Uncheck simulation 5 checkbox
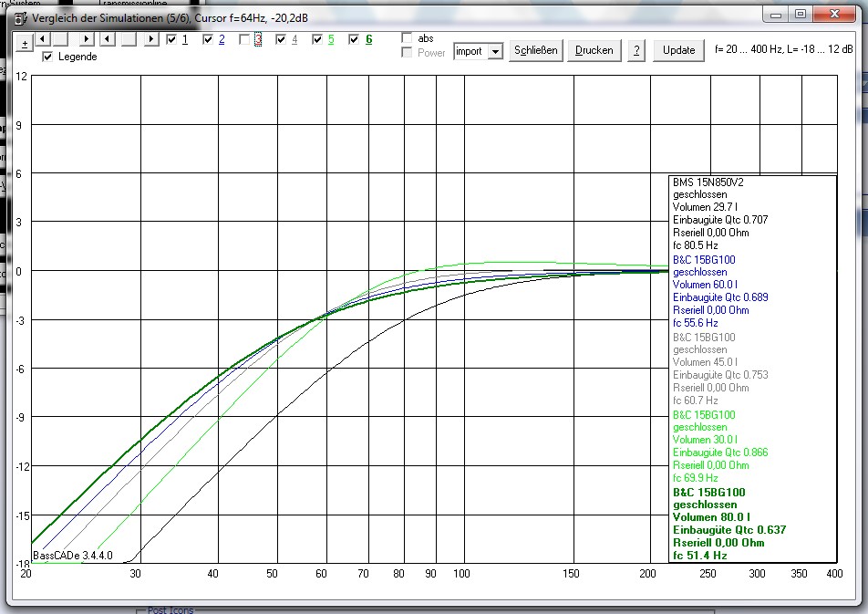 317,39
